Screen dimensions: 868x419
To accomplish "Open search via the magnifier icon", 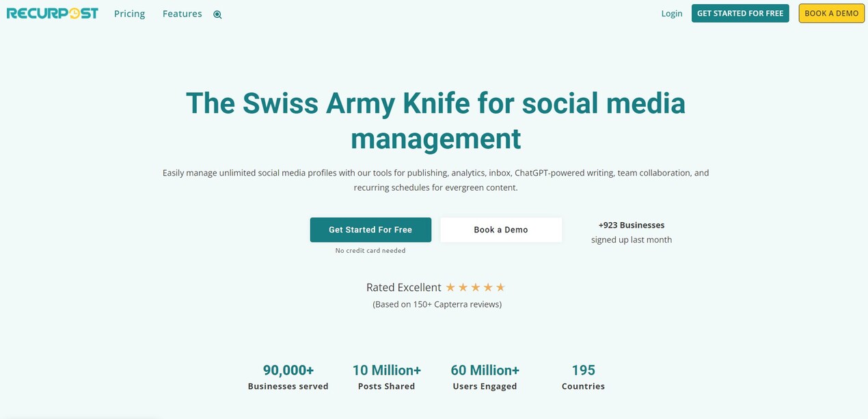I will tap(217, 14).
